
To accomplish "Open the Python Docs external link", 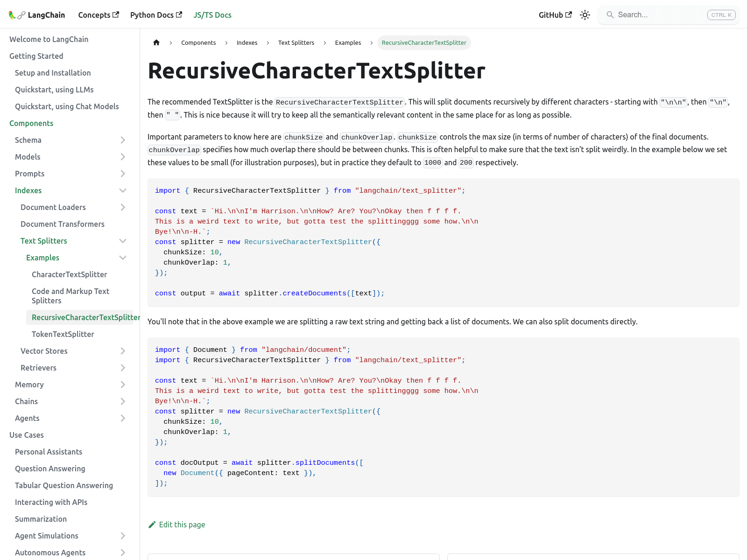I will pos(156,15).
